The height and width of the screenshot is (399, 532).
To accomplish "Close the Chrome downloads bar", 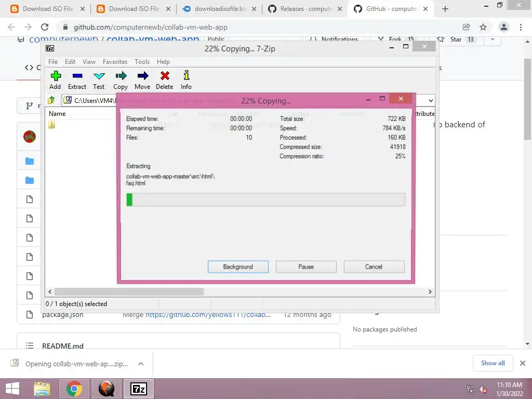I will pyautogui.click(x=523, y=363).
